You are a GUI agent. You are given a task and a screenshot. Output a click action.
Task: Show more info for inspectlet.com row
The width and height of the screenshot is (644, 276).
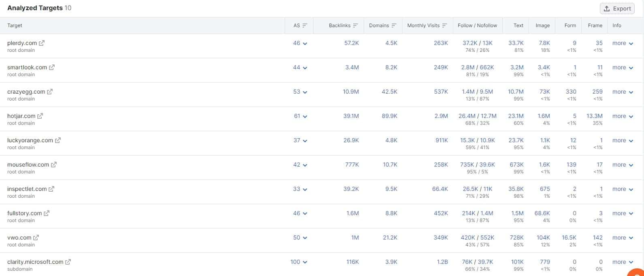[623, 189]
